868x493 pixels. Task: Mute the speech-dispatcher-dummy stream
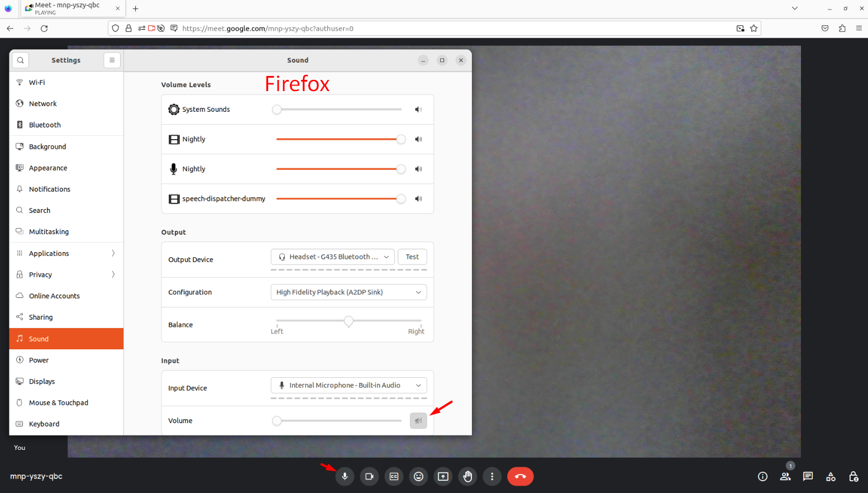pyautogui.click(x=418, y=198)
